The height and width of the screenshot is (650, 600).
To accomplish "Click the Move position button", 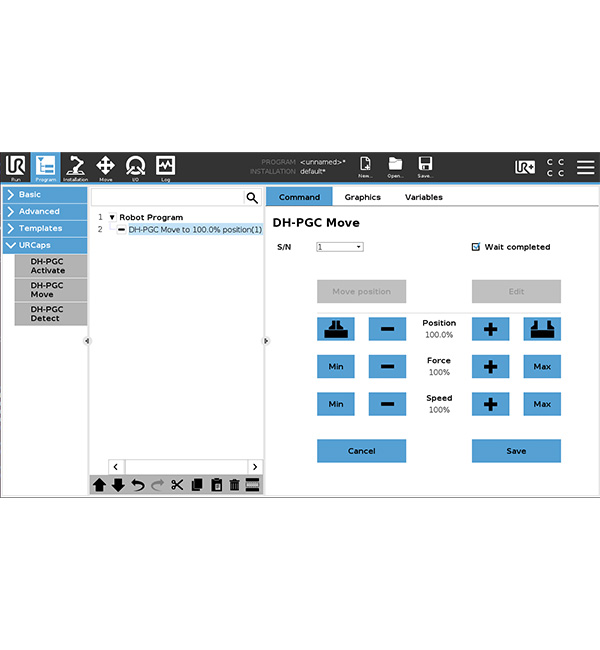I will 362,291.
